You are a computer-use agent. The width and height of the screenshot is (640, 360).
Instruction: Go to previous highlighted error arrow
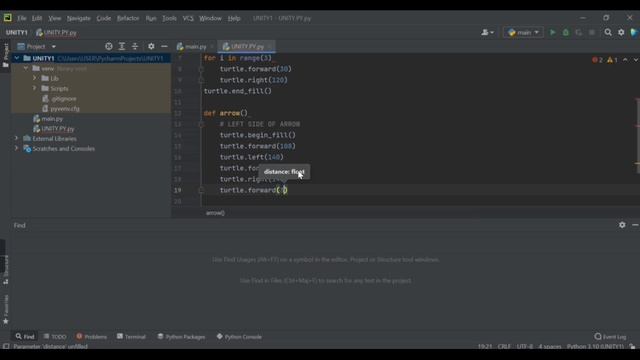click(625, 60)
